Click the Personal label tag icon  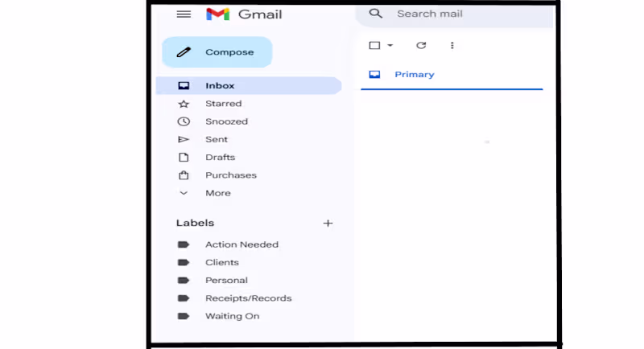click(184, 280)
